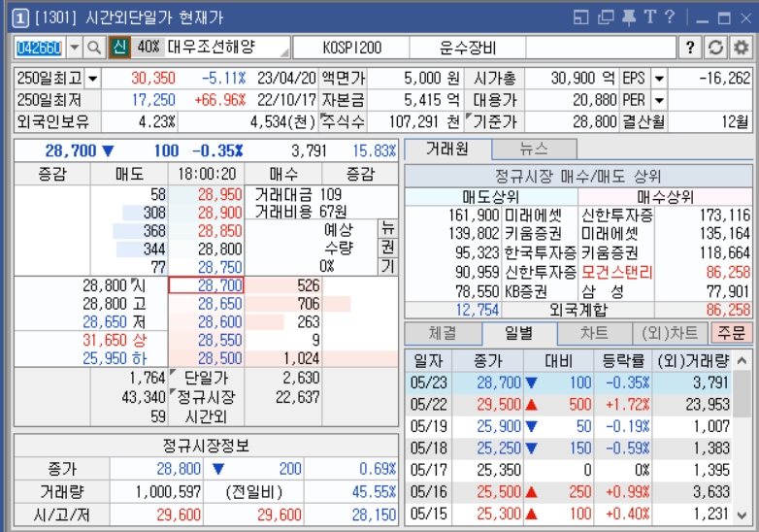This screenshot has width=759, height=532.
Task: Open the EPS dropdown arrow
Action: (x=659, y=78)
